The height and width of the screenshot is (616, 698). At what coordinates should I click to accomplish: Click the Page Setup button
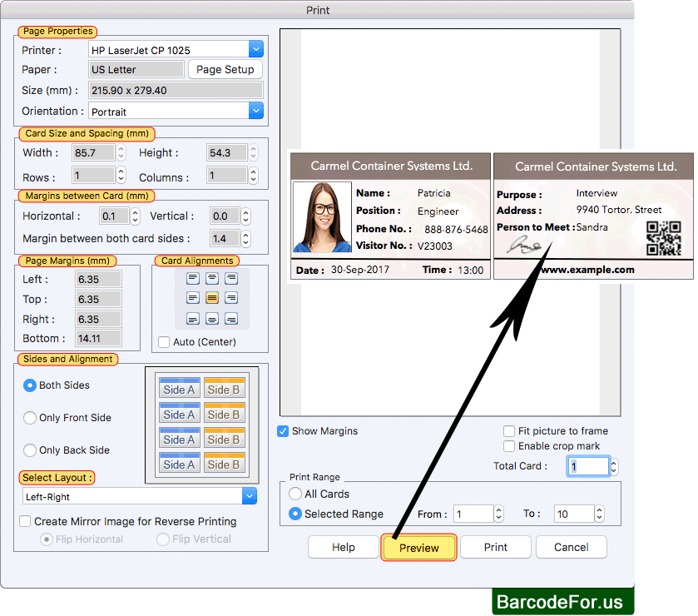225,69
